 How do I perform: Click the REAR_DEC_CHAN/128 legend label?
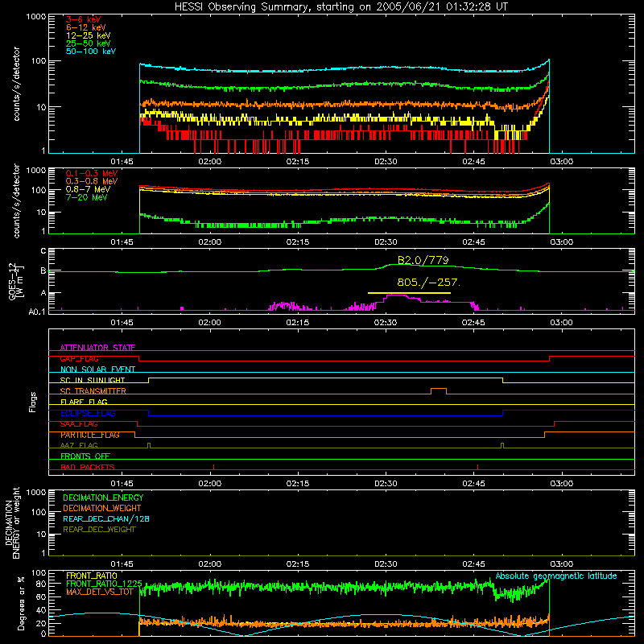106,519
